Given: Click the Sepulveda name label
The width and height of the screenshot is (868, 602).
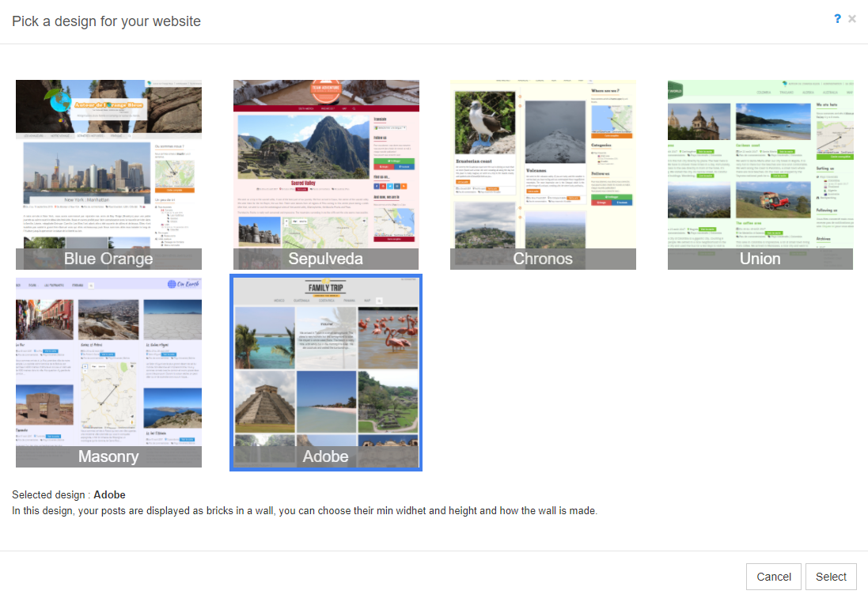Looking at the screenshot, I should point(326,258).
